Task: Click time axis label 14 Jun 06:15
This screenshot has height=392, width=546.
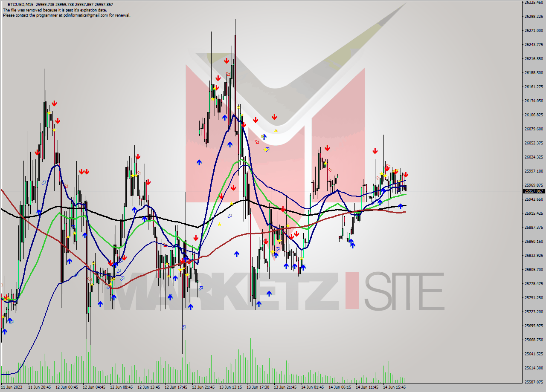Action: coord(340,387)
